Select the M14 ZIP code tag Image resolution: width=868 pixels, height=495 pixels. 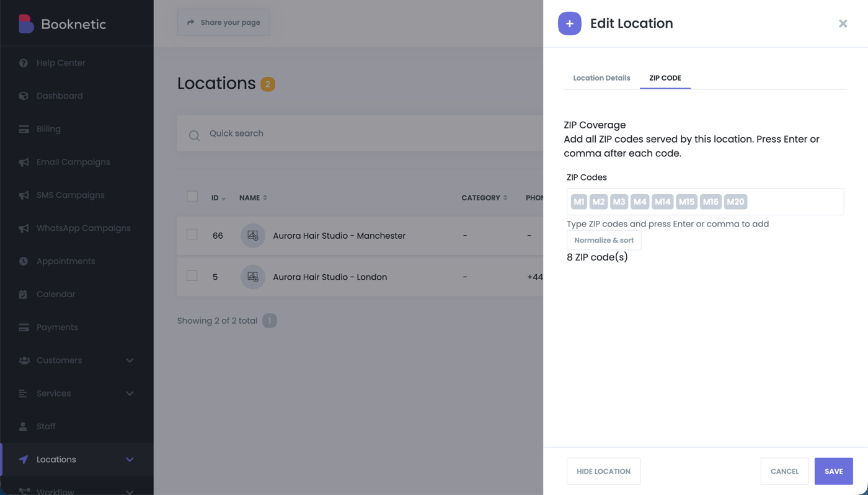(663, 202)
